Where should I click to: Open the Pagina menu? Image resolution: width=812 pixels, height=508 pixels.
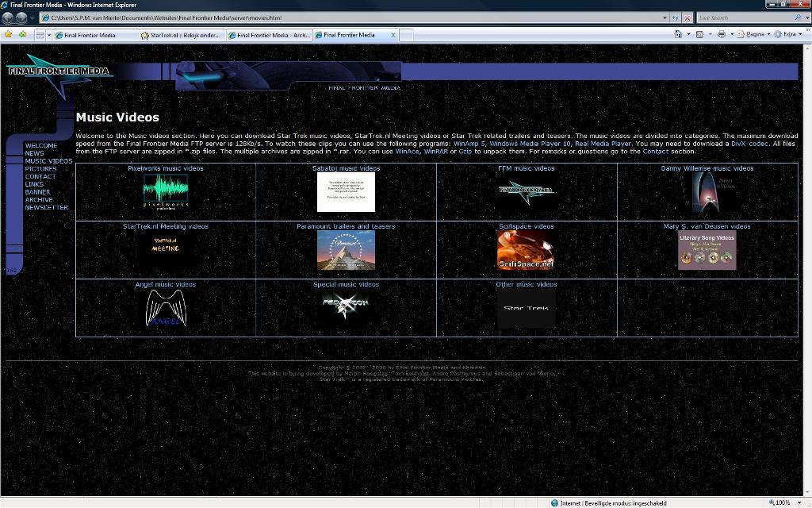(x=753, y=35)
